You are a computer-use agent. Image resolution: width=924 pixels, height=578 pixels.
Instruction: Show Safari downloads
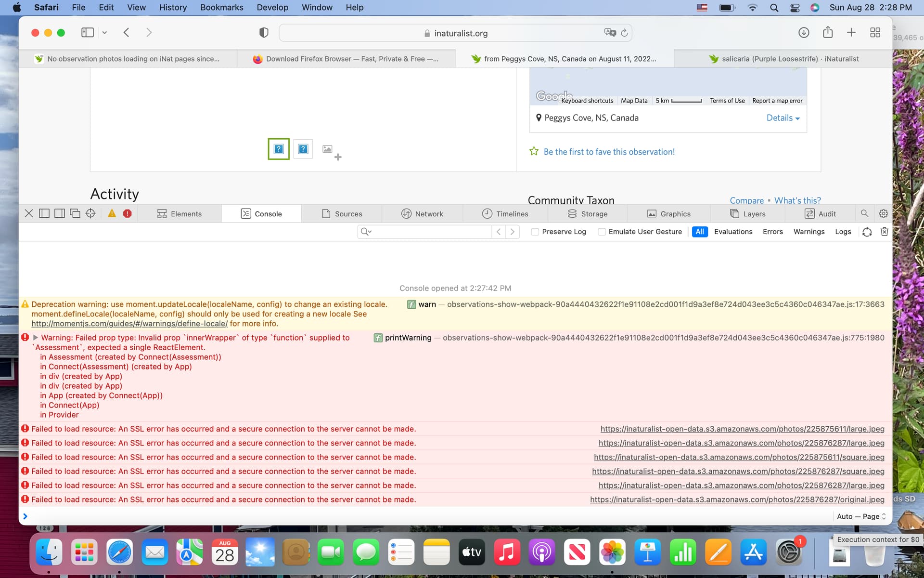point(804,33)
